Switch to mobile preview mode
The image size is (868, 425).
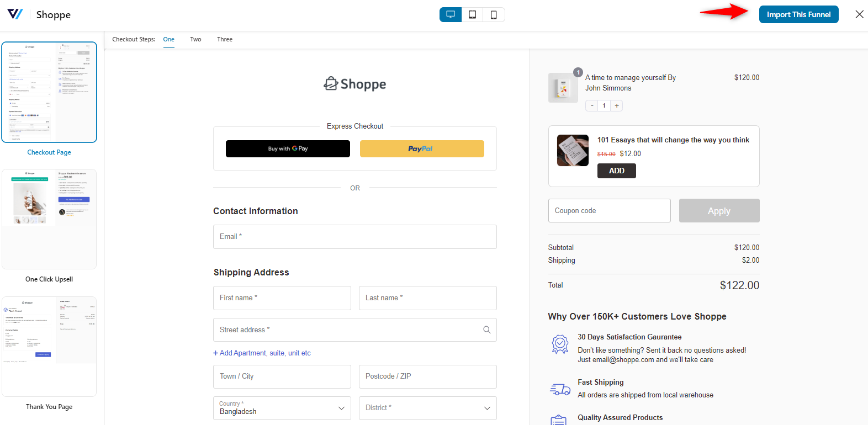coord(494,15)
